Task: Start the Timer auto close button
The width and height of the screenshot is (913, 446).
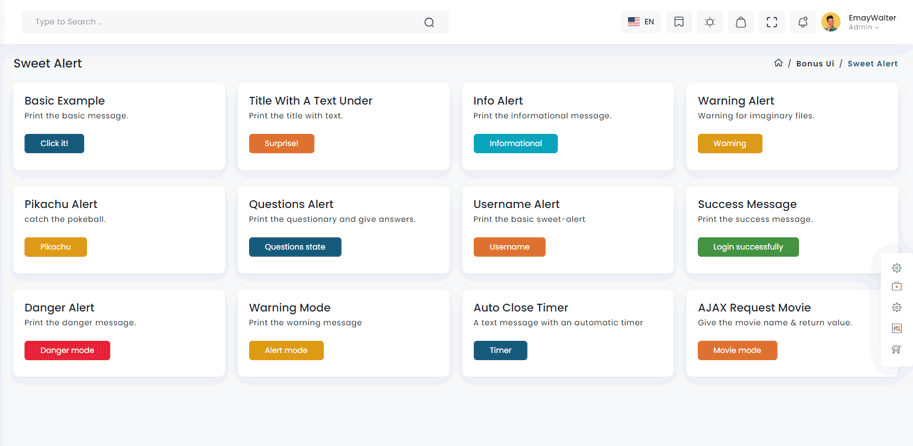Action: click(x=500, y=351)
